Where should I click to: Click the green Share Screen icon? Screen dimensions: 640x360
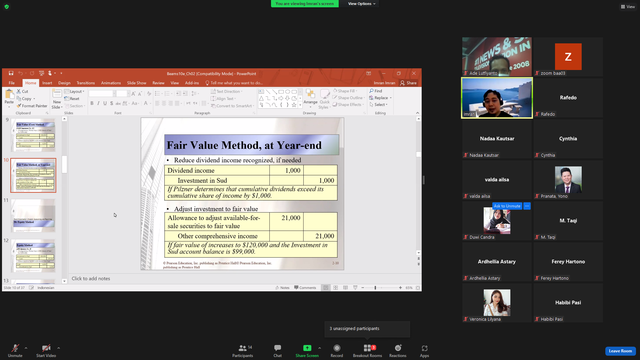[x=307, y=348]
